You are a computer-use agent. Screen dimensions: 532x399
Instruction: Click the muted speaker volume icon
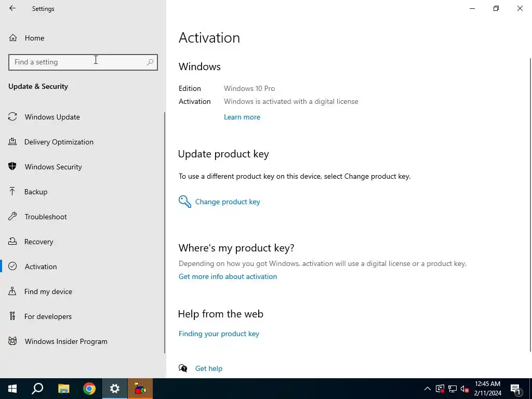pyautogui.click(x=464, y=389)
